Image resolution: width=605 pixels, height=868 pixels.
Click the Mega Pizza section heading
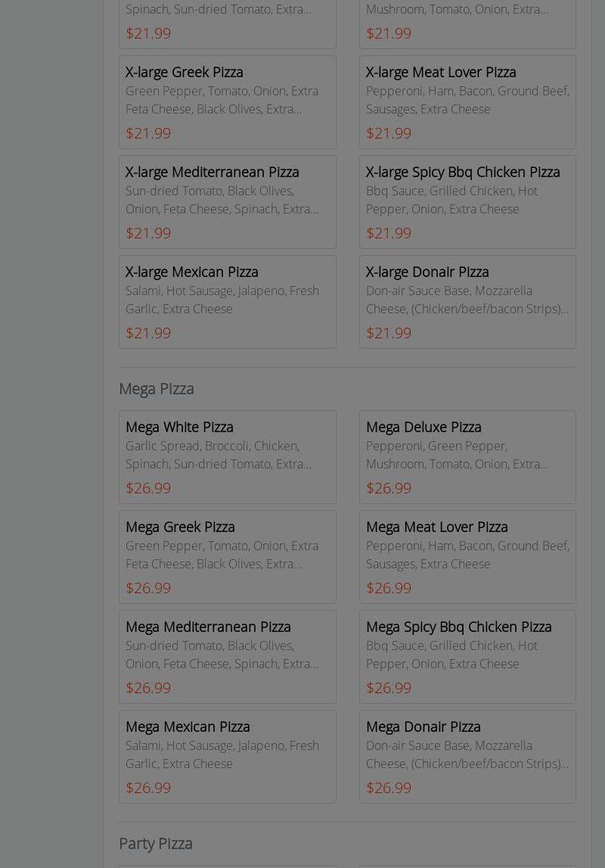(x=157, y=388)
